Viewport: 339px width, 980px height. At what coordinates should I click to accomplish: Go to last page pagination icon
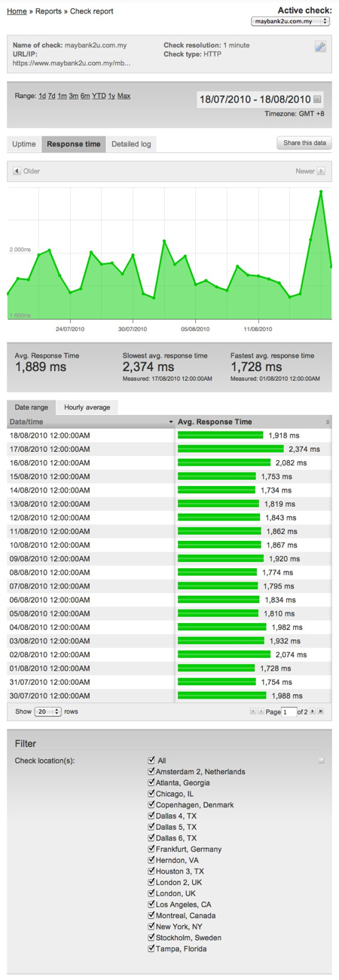[322, 711]
